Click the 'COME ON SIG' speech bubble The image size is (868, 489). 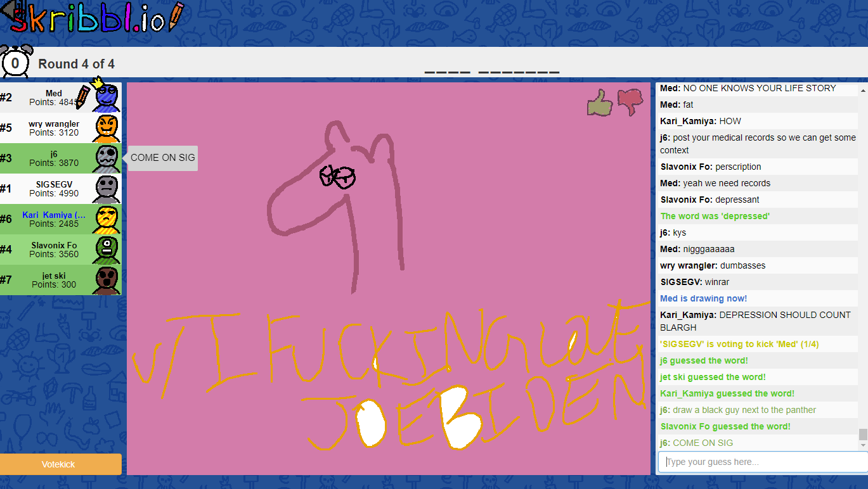coord(163,158)
